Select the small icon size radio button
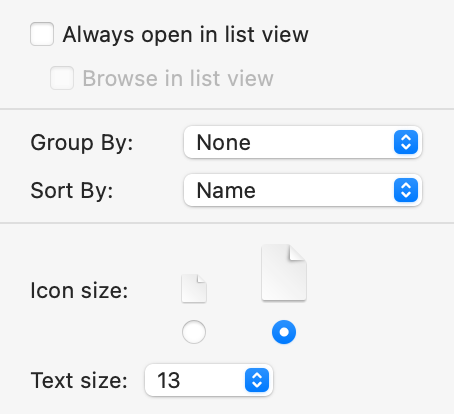 coord(194,332)
